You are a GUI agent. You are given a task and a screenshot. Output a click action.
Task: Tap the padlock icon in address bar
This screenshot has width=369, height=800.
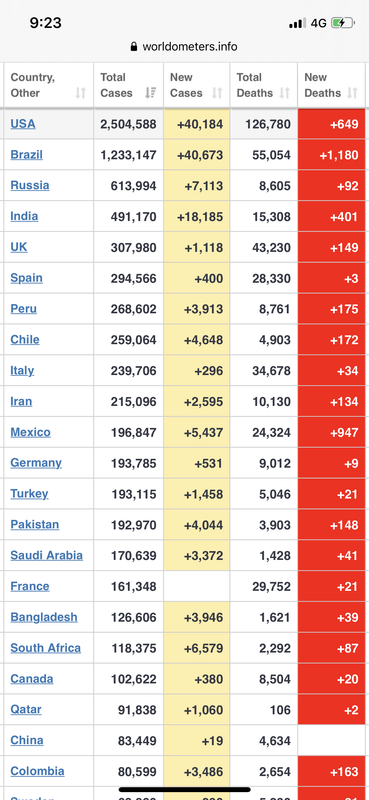tap(134, 47)
